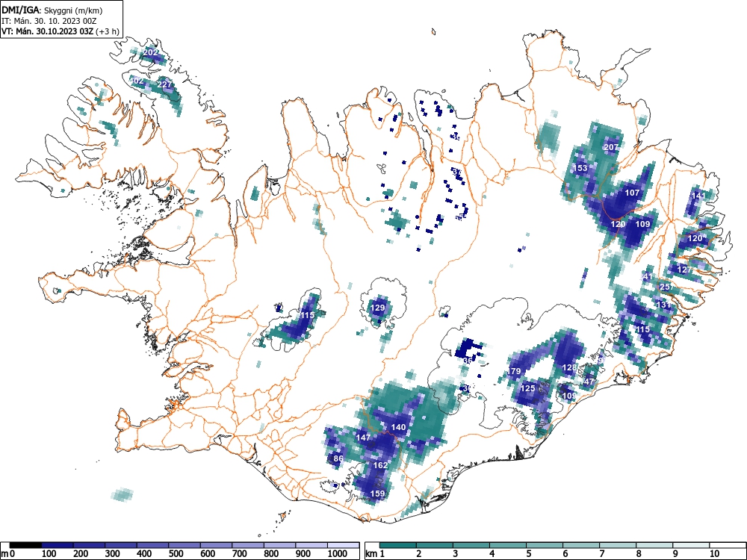Image resolution: width=747 pixels, height=560 pixels.
Task: Click the '129' label on the central glacier
Action: tap(377, 308)
